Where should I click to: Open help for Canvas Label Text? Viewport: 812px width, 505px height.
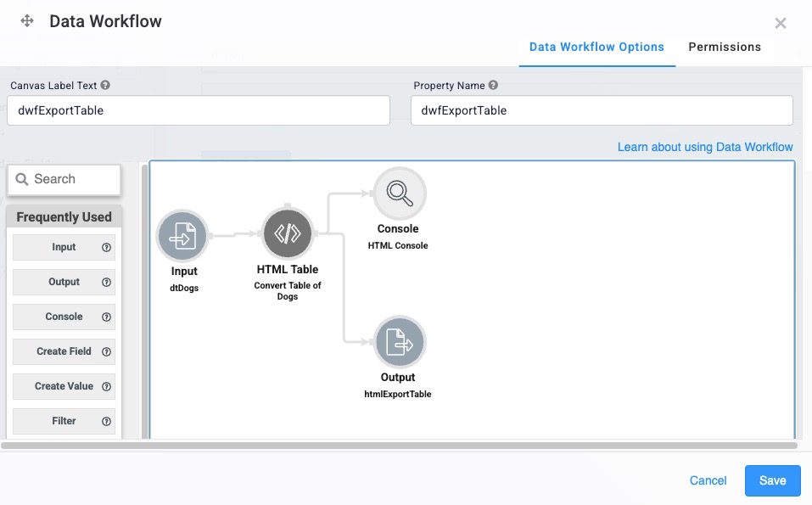pyautogui.click(x=105, y=85)
